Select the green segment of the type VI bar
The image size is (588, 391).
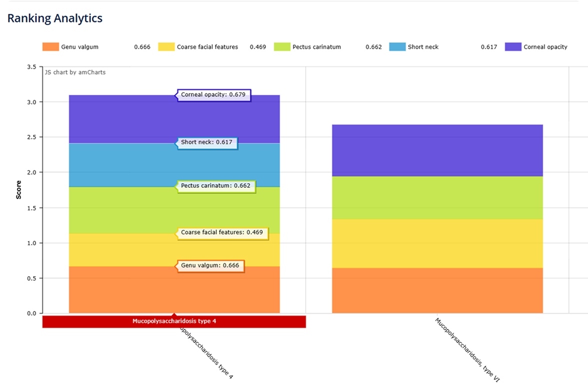pos(437,197)
